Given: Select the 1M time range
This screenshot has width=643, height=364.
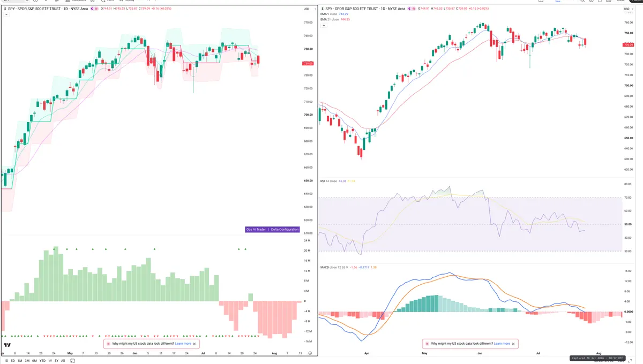Looking at the screenshot, I should tap(20, 361).
